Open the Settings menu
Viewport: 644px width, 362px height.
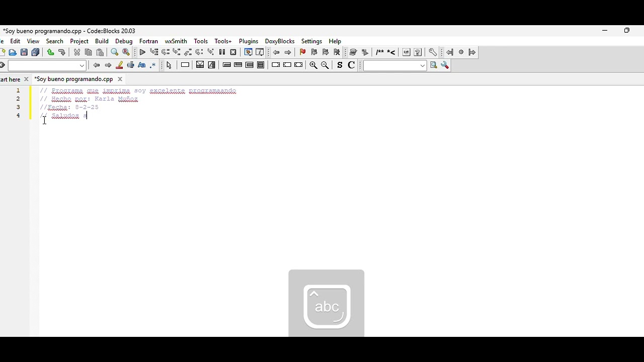click(x=311, y=41)
